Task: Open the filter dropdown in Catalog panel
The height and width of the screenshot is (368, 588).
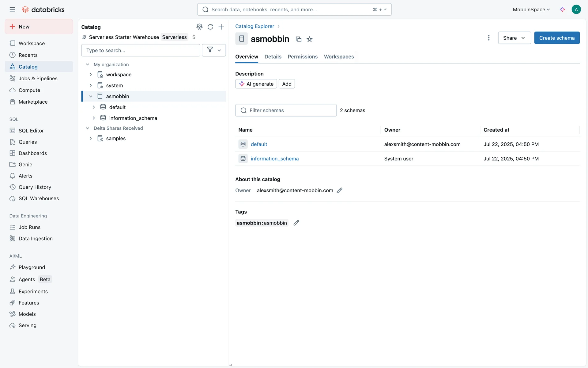Action: click(214, 50)
